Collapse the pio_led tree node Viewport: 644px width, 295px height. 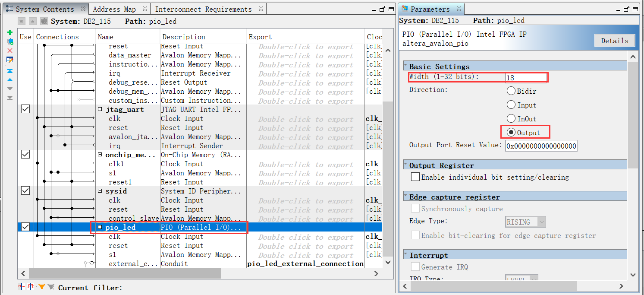click(x=100, y=227)
